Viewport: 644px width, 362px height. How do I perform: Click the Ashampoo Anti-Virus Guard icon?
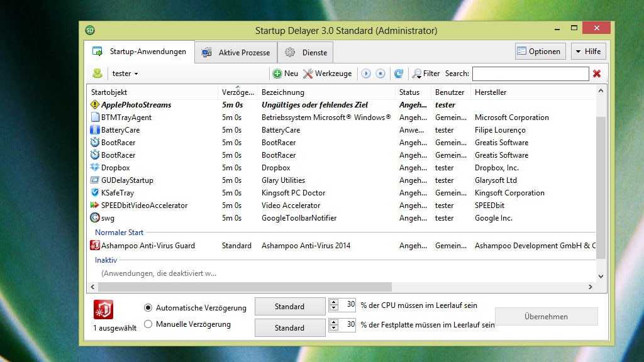(95, 246)
